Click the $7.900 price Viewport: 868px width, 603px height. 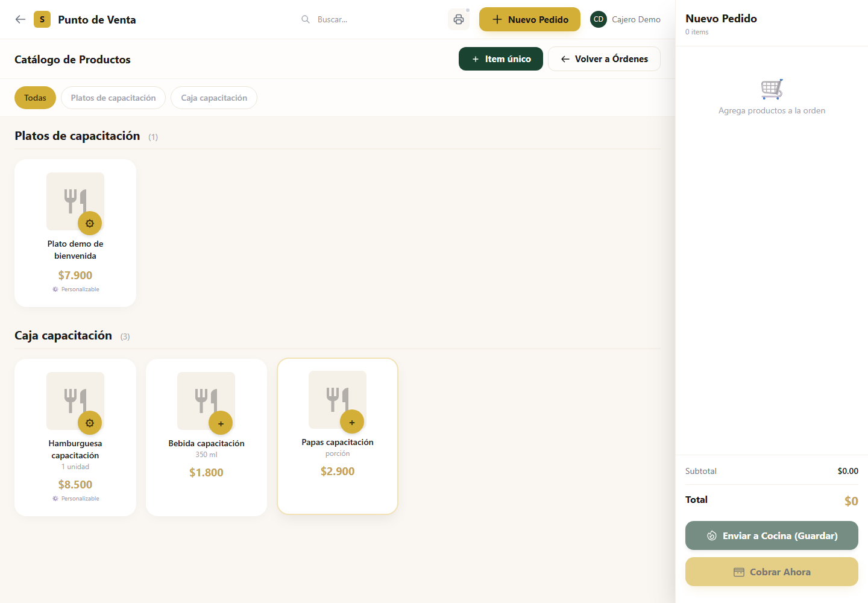75,276
